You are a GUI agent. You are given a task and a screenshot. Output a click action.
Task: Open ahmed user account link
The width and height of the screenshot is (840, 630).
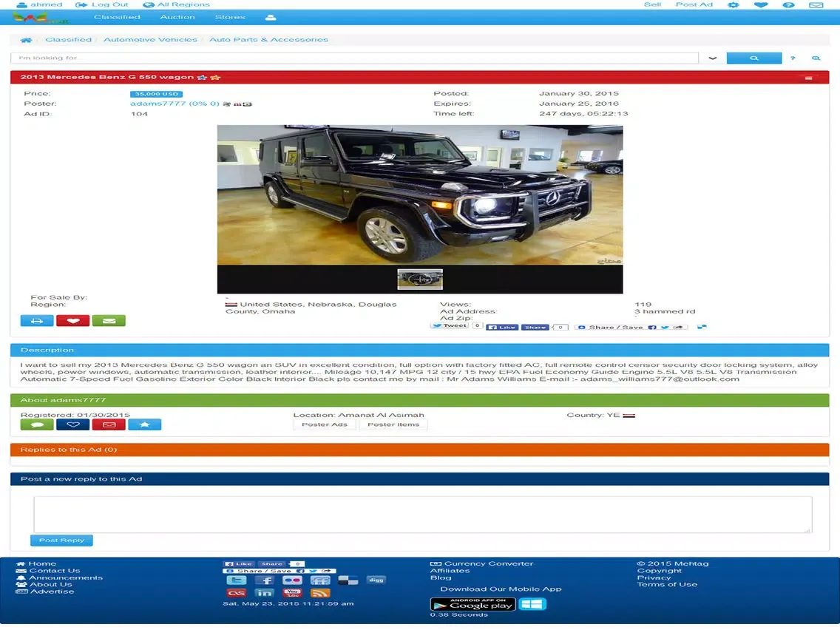[39, 4]
